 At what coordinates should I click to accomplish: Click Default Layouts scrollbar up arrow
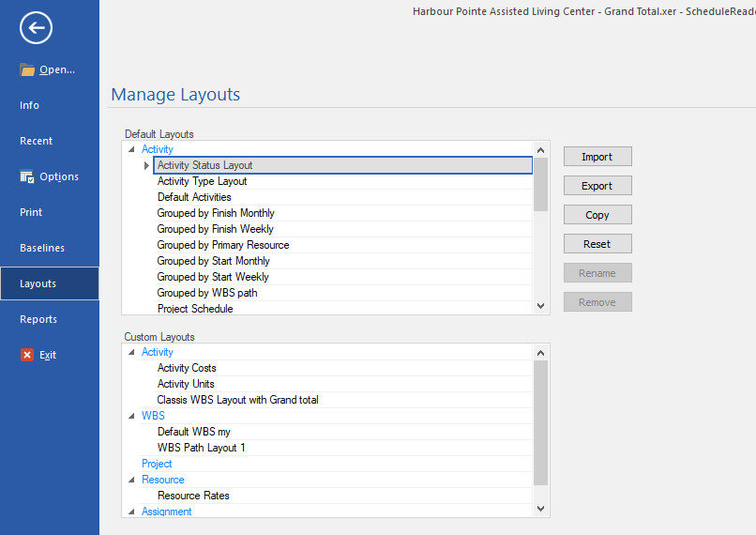coord(540,150)
